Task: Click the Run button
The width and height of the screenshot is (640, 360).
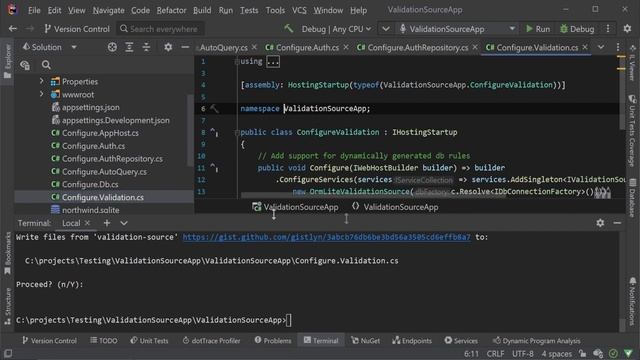Action: click(538, 29)
